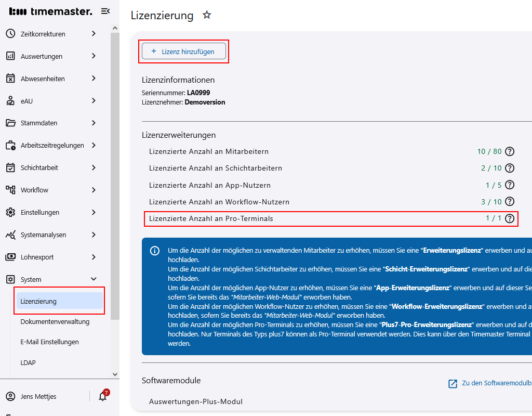Open the notification bell with red badge
This screenshot has width=532, height=416.
click(102, 396)
